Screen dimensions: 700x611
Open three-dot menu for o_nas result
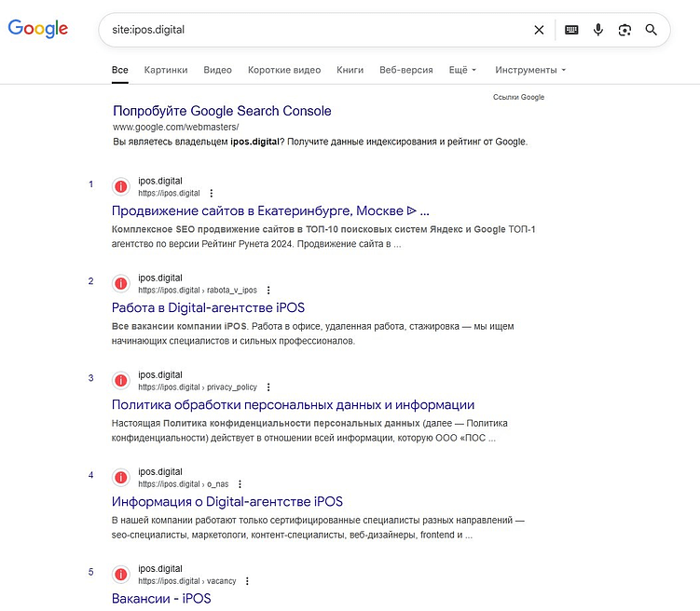tap(240, 484)
